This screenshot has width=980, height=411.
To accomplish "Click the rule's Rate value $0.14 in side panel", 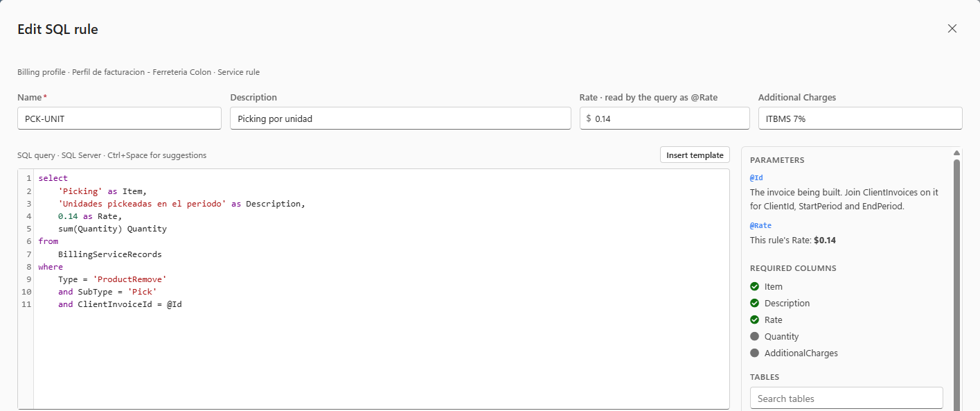I will click(825, 241).
